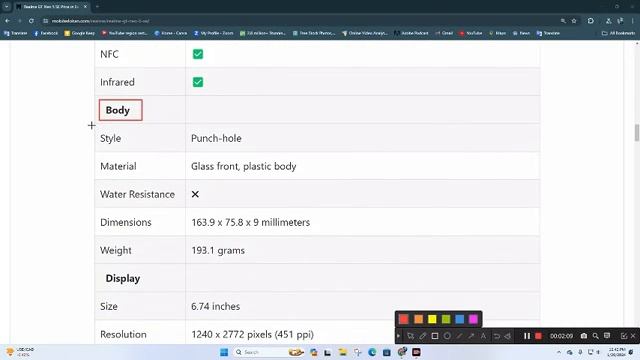Reload the current page
Image resolution: width=640 pixels, height=360 pixels.
pos(31,21)
